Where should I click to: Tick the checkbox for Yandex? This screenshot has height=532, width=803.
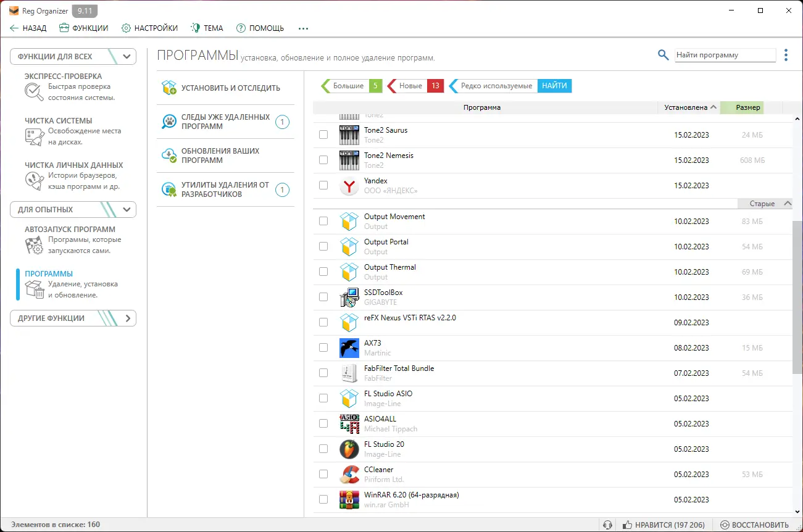click(323, 185)
